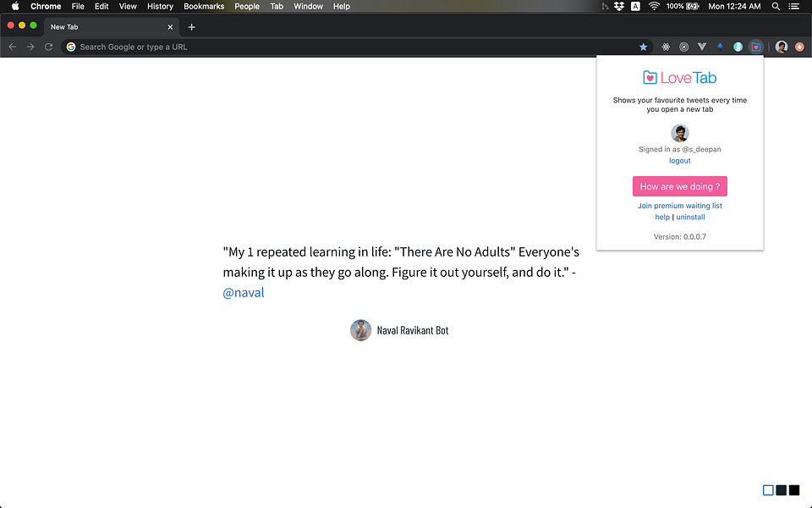Open the Chrome profile avatar
812x508 pixels.
click(782, 47)
